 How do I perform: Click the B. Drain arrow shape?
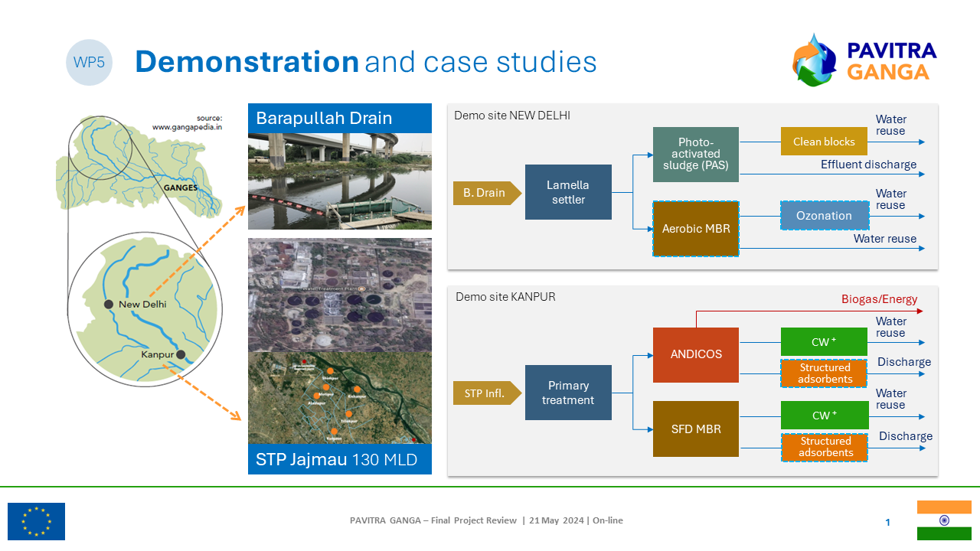coord(486,193)
